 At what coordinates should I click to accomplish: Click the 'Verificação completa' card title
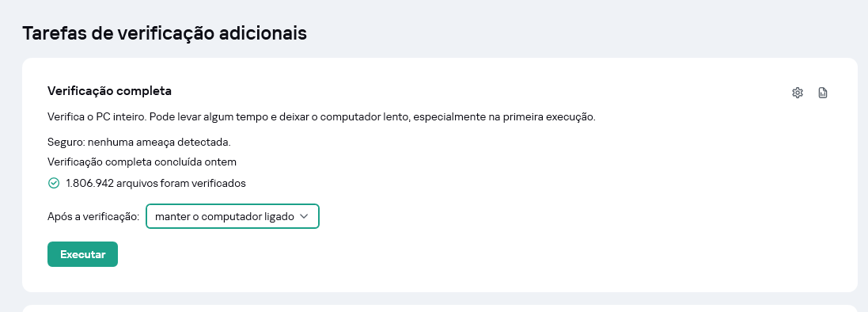tap(110, 91)
